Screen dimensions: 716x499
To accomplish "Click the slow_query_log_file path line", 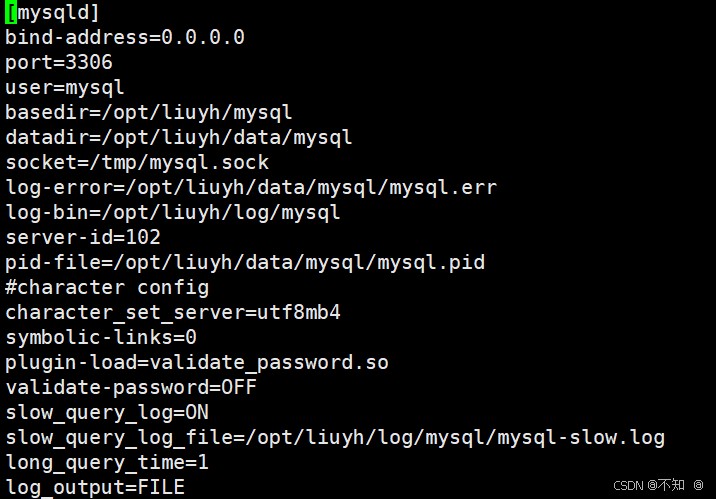I will tap(334, 437).
